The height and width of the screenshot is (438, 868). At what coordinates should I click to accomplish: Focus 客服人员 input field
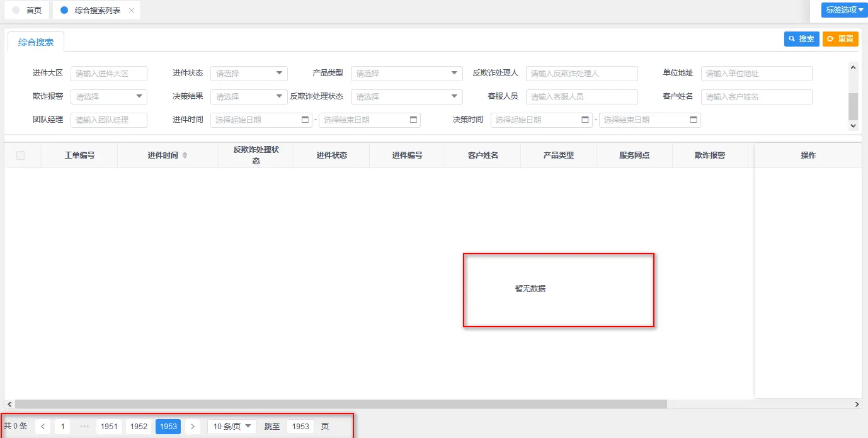tap(582, 97)
